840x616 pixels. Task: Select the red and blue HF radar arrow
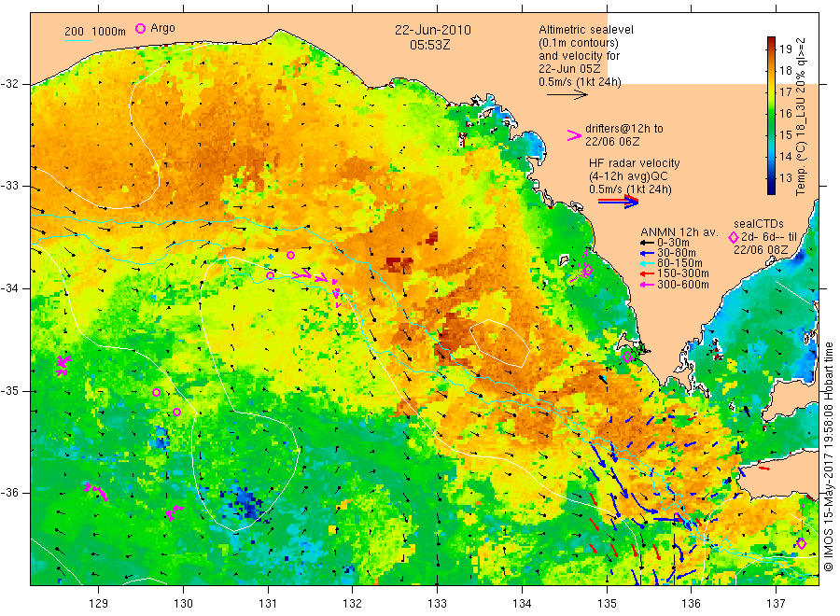click(618, 202)
